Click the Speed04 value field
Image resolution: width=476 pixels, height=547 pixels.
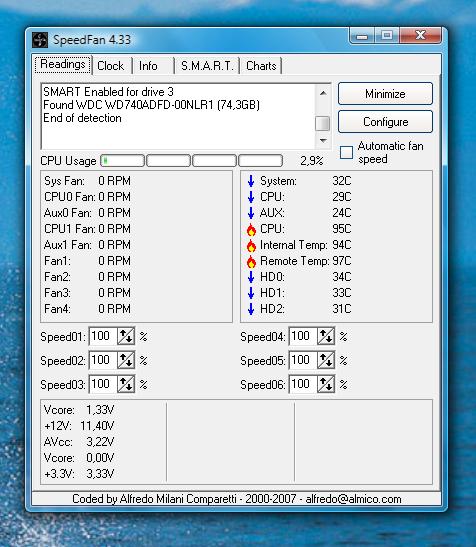303,336
